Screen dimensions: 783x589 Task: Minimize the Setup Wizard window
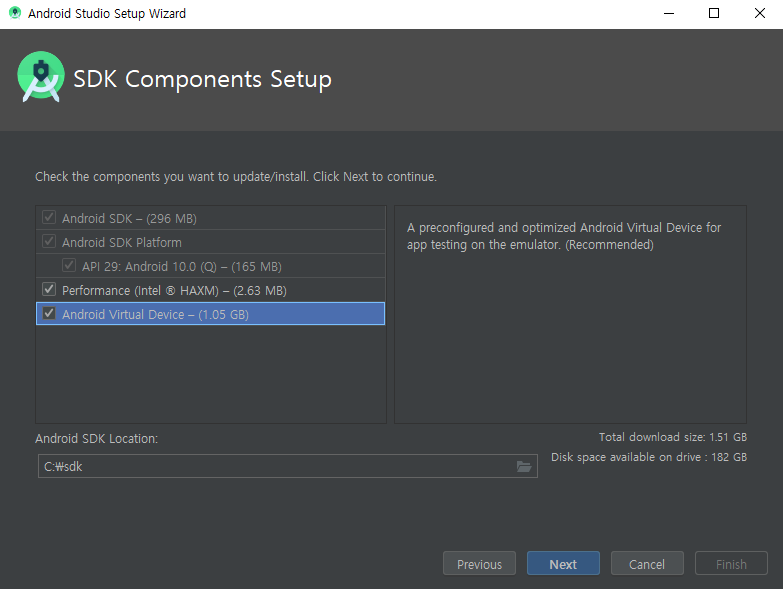669,13
